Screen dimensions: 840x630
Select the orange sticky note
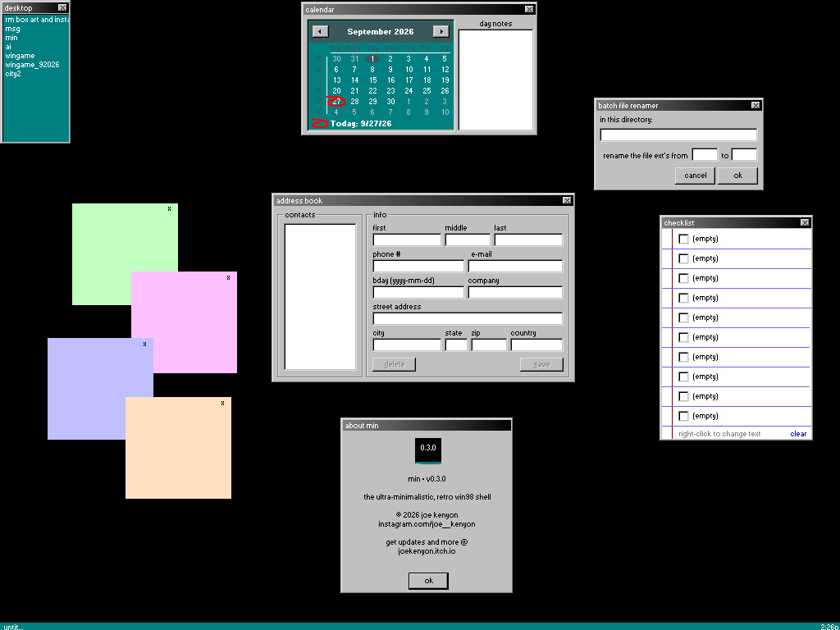pyautogui.click(x=178, y=448)
